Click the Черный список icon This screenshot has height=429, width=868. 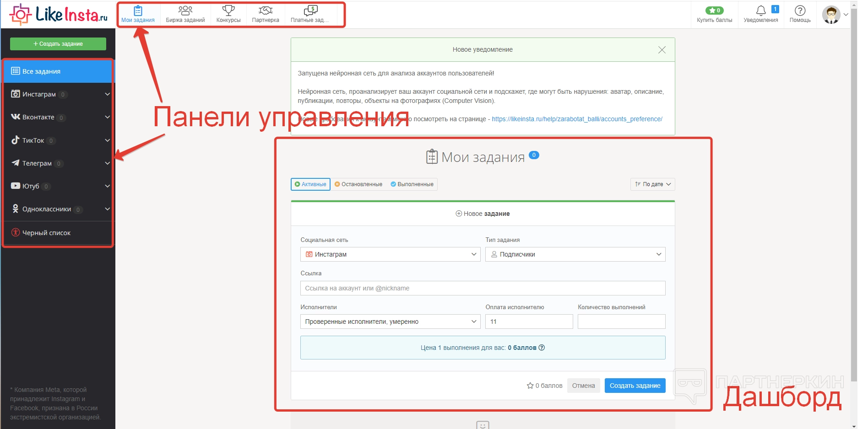[16, 232]
